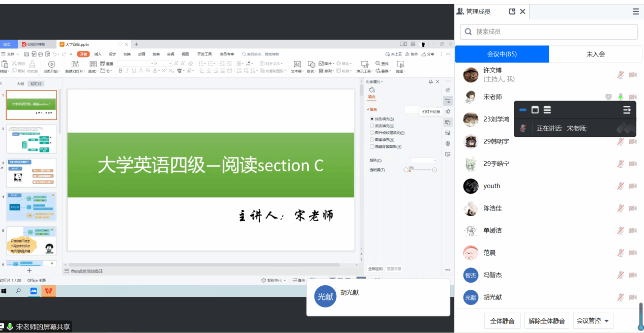The height and width of the screenshot is (333, 644).
Task: Select the 纯色填充 radio option
Action: point(372,119)
